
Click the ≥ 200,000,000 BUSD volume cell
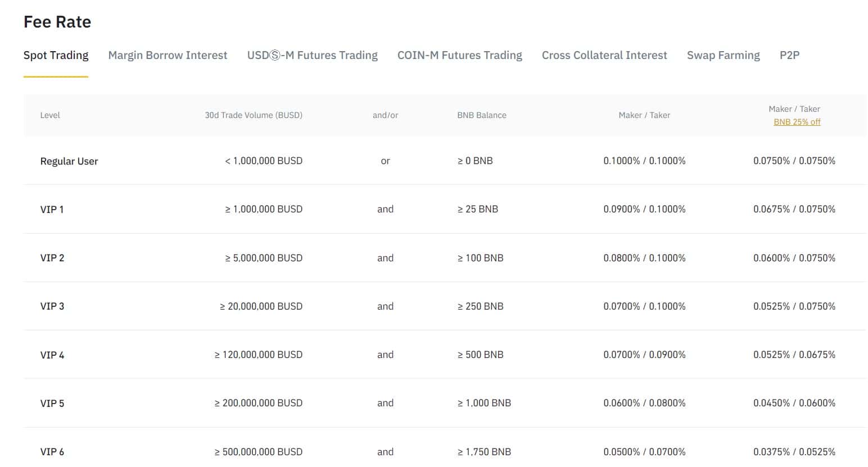(259, 403)
